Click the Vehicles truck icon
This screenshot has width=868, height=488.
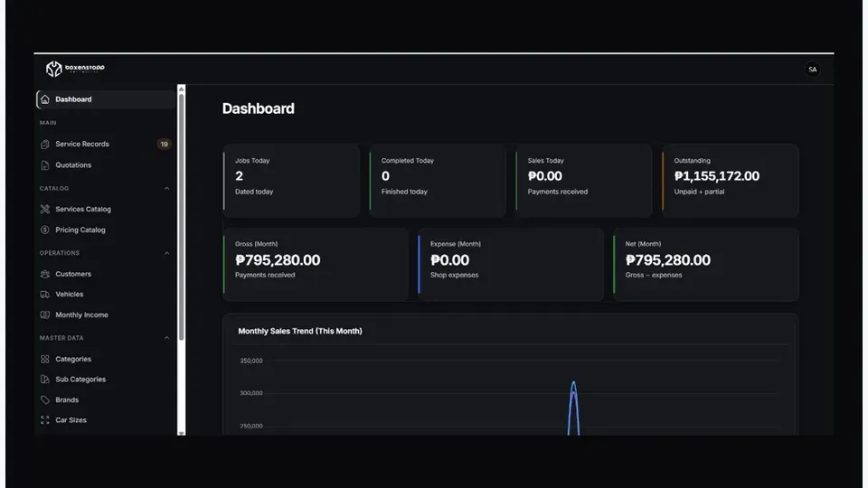tap(45, 295)
